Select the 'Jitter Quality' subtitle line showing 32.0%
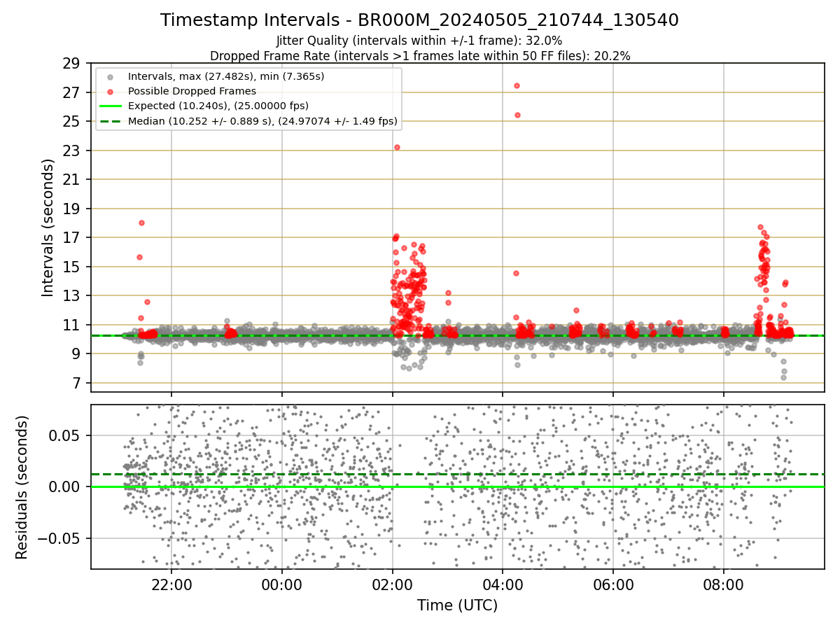The image size is (840, 630). pos(419,41)
